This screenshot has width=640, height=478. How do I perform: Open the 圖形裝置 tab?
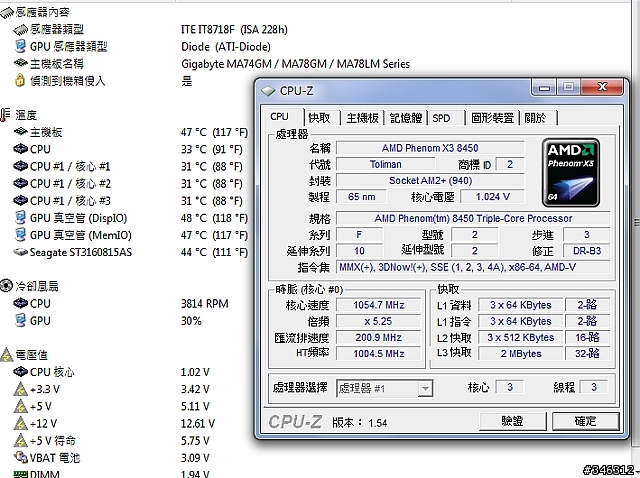click(x=492, y=118)
